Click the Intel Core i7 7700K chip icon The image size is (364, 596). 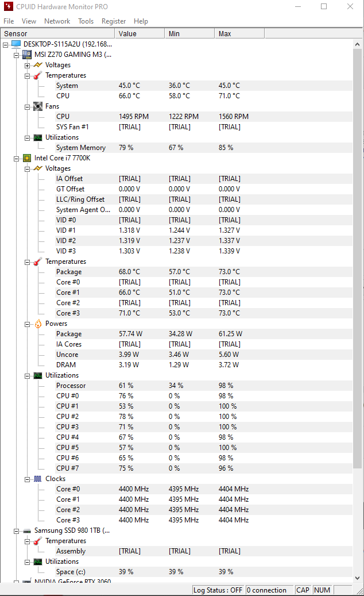(27, 158)
